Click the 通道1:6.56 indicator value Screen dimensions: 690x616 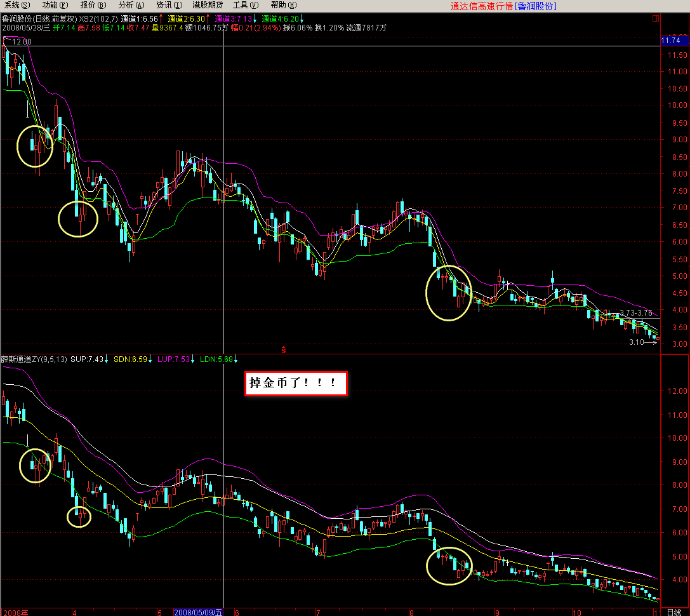pos(139,19)
